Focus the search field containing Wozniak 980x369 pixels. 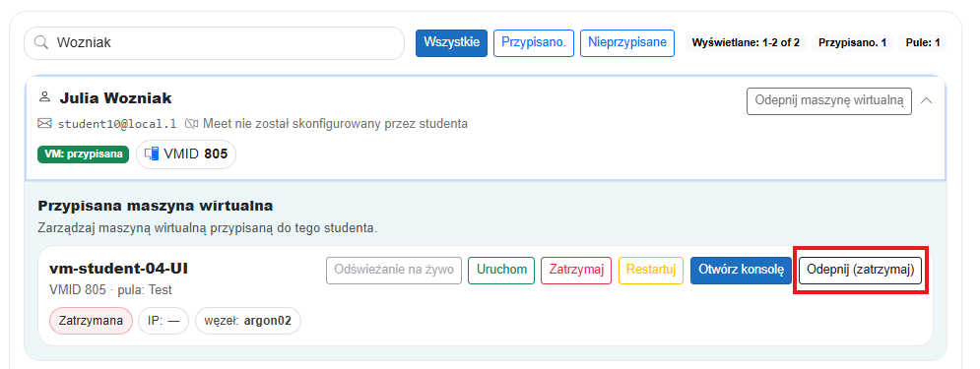(214, 43)
